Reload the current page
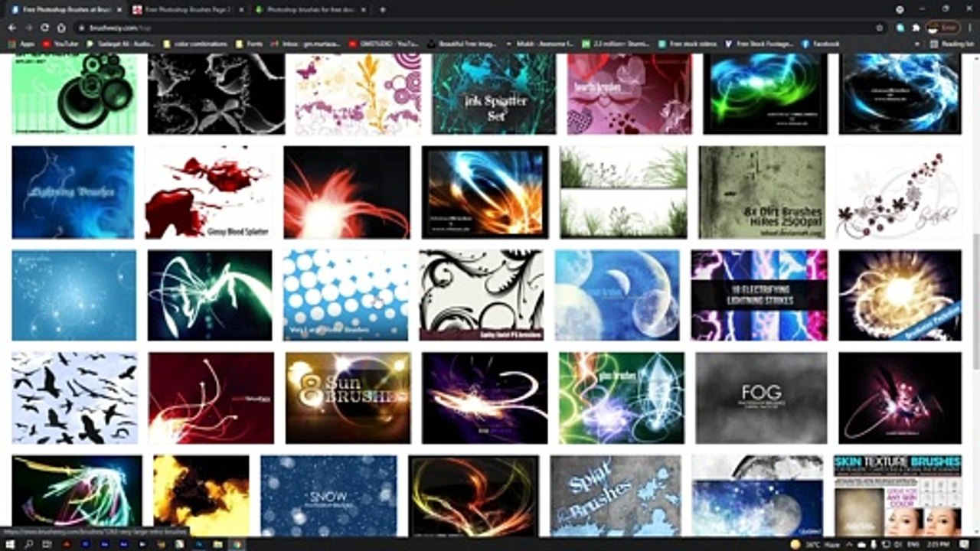 45,28
